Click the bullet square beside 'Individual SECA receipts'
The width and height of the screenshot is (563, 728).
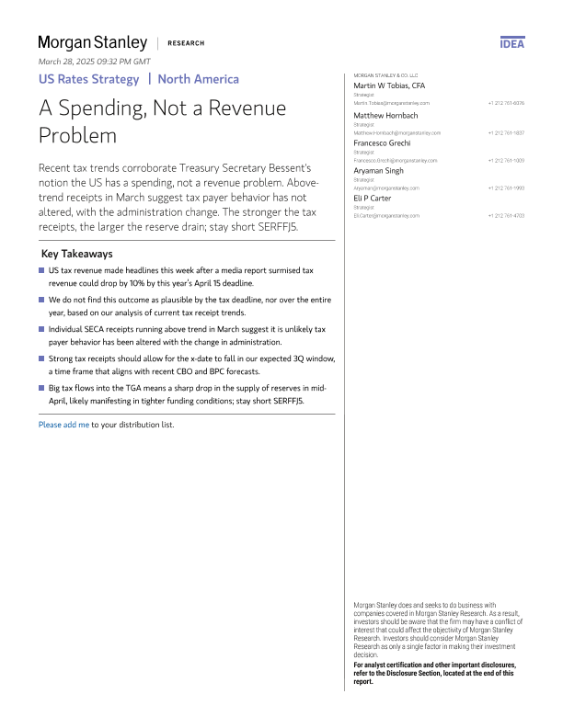tap(41, 328)
